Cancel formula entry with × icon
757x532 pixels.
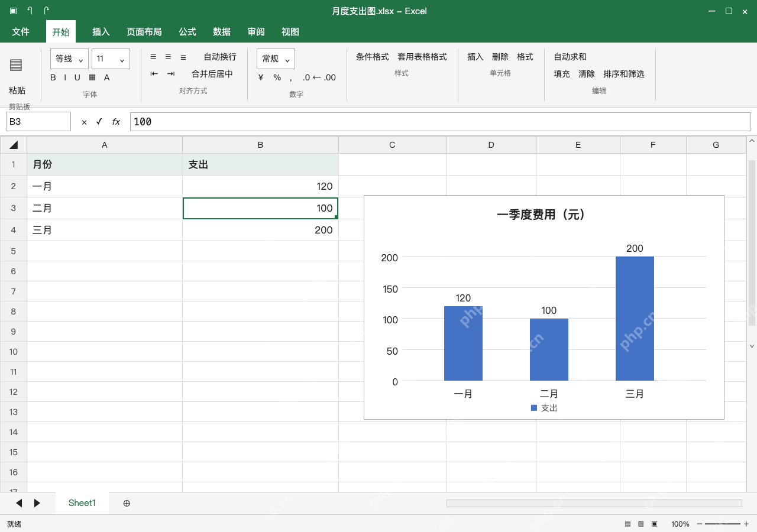click(x=84, y=122)
